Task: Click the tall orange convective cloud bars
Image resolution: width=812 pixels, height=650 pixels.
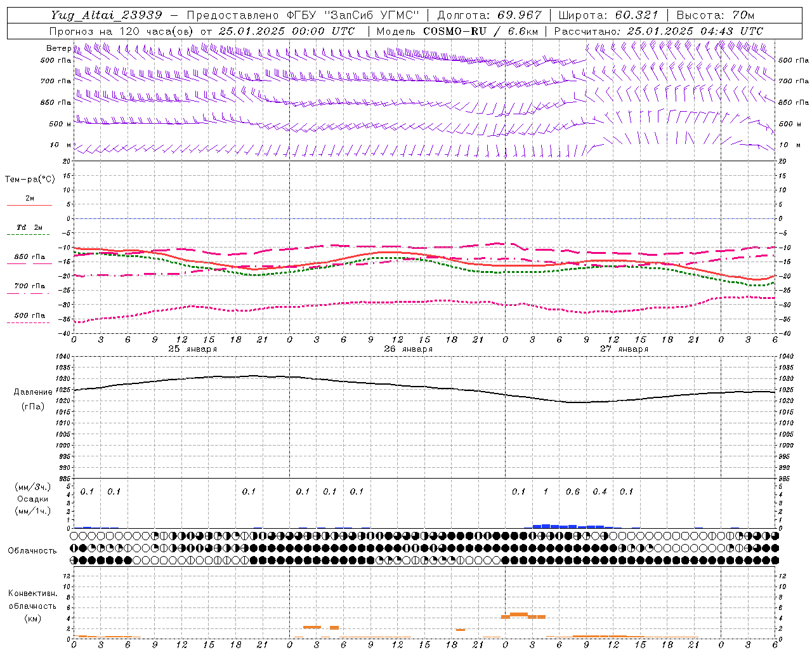Action: tap(523, 615)
